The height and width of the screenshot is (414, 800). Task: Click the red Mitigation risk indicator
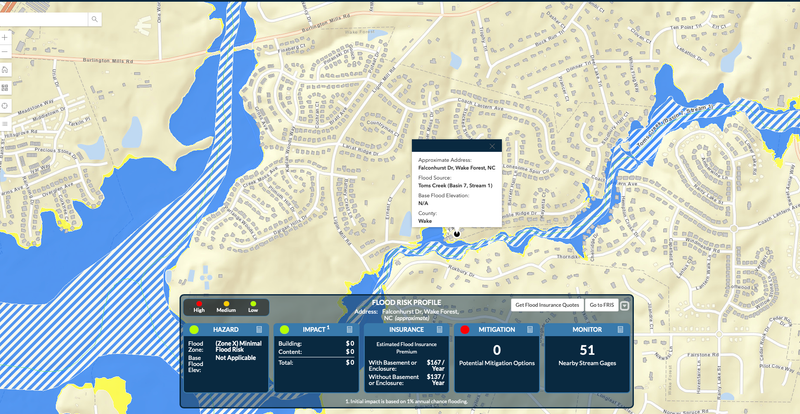(465, 330)
